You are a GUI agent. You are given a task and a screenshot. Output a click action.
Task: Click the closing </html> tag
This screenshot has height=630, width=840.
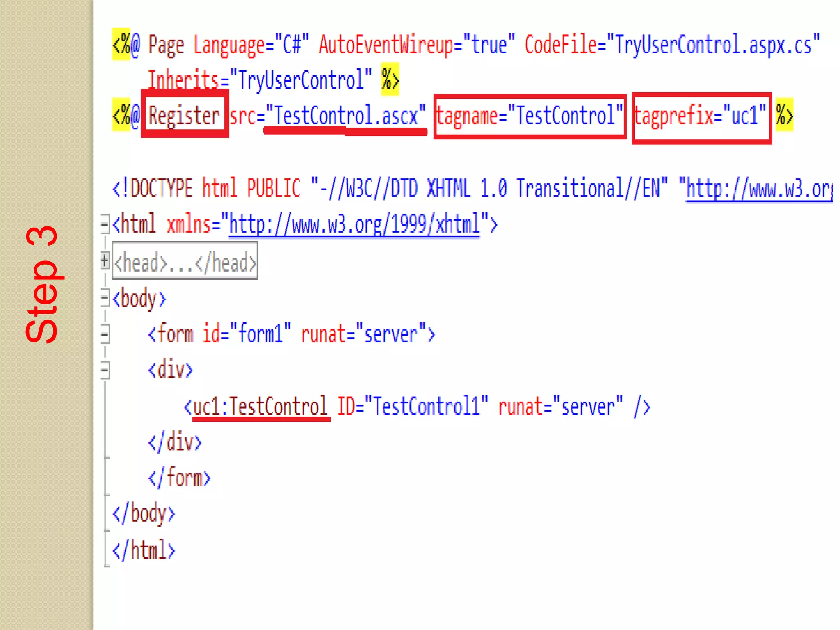[x=144, y=550]
